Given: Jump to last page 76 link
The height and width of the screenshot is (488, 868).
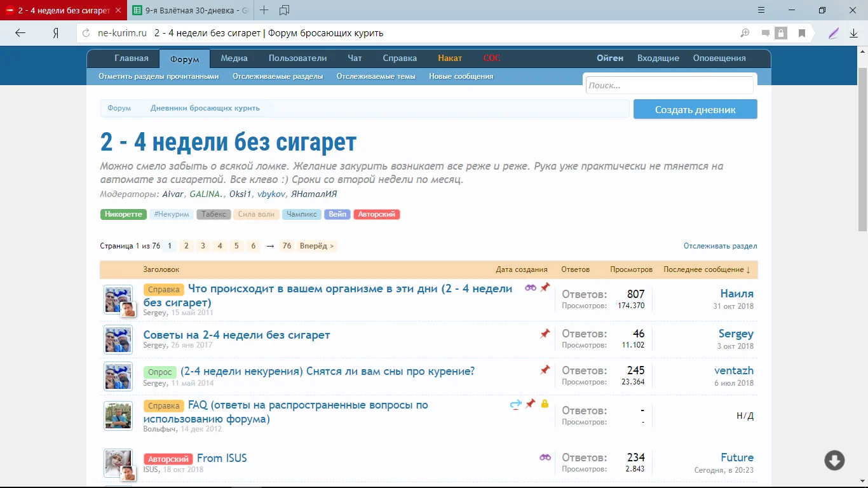Looking at the screenshot, I should click(x=287, y=246).
